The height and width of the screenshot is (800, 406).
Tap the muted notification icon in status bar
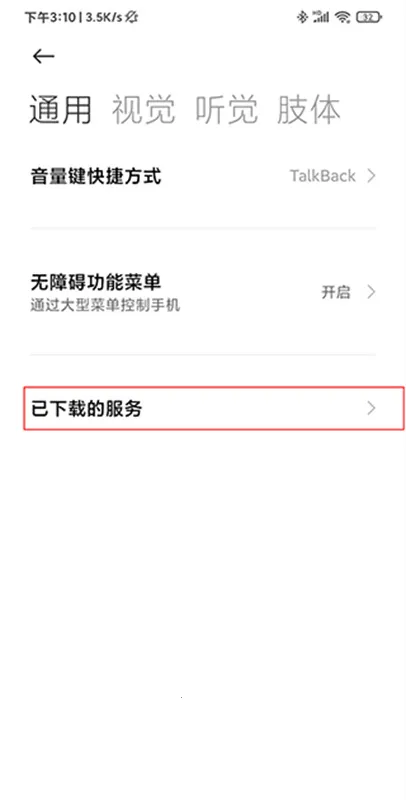pyautogui.click(x=132, y=18)
